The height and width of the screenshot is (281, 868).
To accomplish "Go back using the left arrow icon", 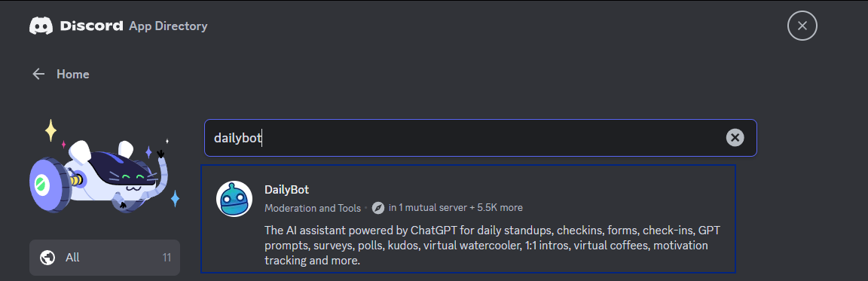I will [38, 74].
